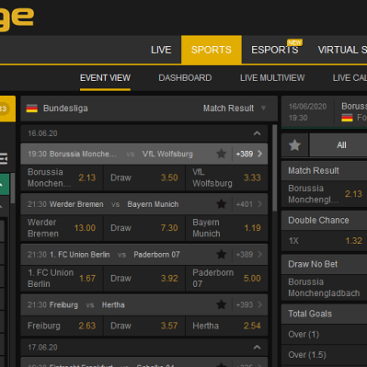The height and width of the screenshot is (367, 367).
Task: Bet on Draw at 7.30
Action: click(x=144, y=228)
